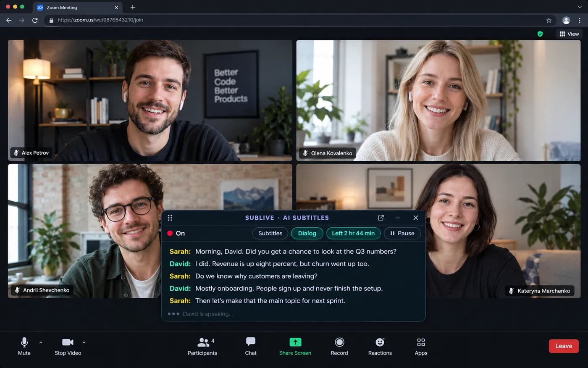Start recording with the Record button
This screenshot has height=368, width=588.
[339, 346]
